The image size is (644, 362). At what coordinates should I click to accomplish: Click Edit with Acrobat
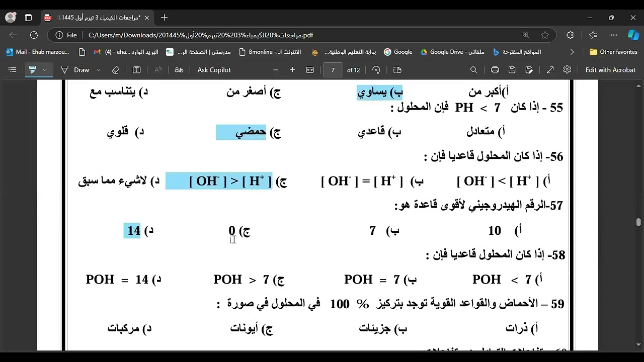tap(610, 70)
